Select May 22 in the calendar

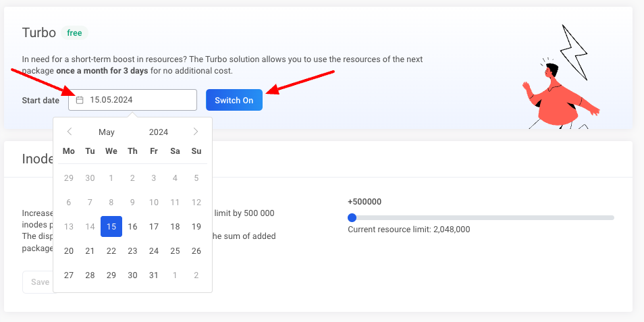(x=111, y=251)
